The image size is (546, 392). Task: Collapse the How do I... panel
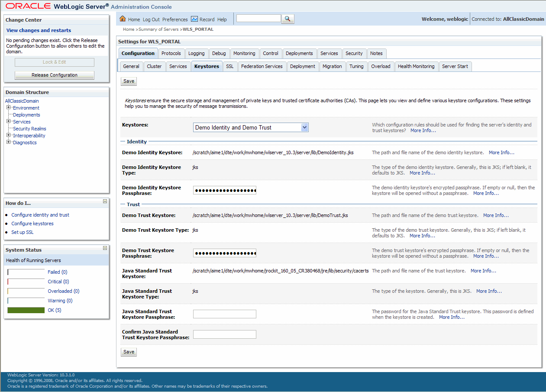click(x=105, y=201)
